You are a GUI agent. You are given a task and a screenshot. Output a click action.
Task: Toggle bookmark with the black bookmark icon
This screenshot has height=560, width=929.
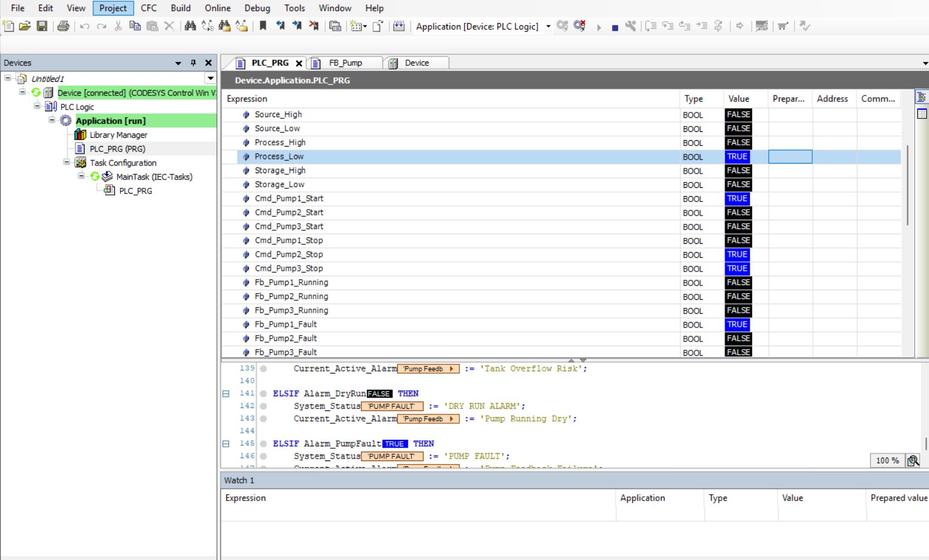point(263,26)
